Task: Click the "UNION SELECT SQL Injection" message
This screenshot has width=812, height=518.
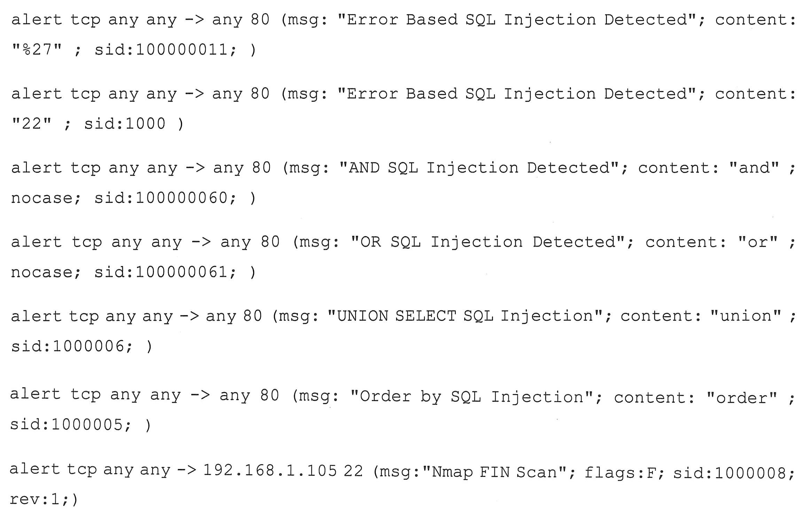Action: point(465,316)
